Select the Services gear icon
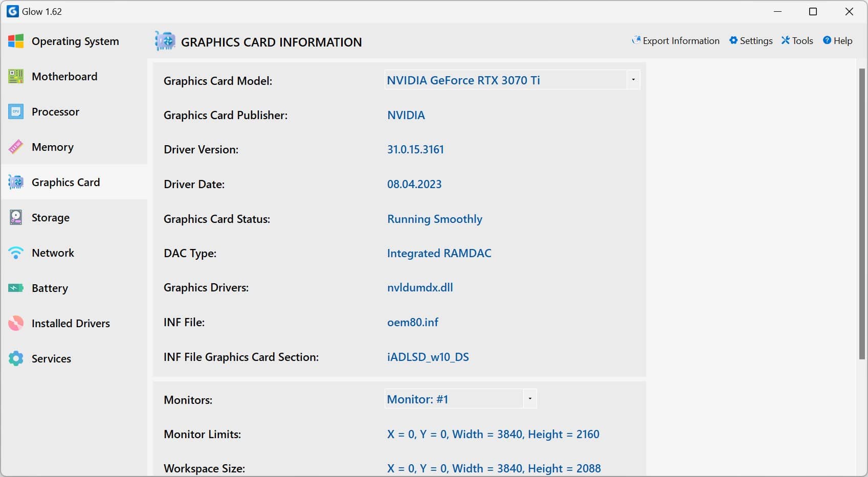The image size is (868, 477). click(x=16, y=358)
